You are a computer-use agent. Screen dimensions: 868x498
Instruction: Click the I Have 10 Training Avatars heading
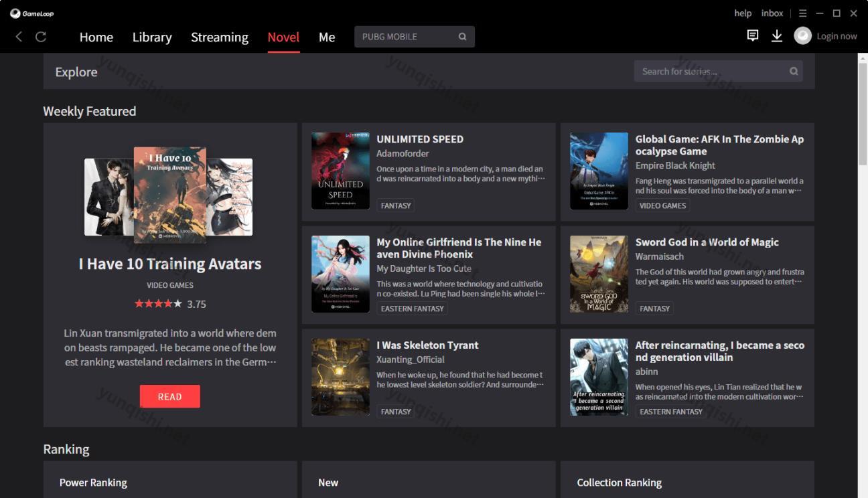click(170, 264)
